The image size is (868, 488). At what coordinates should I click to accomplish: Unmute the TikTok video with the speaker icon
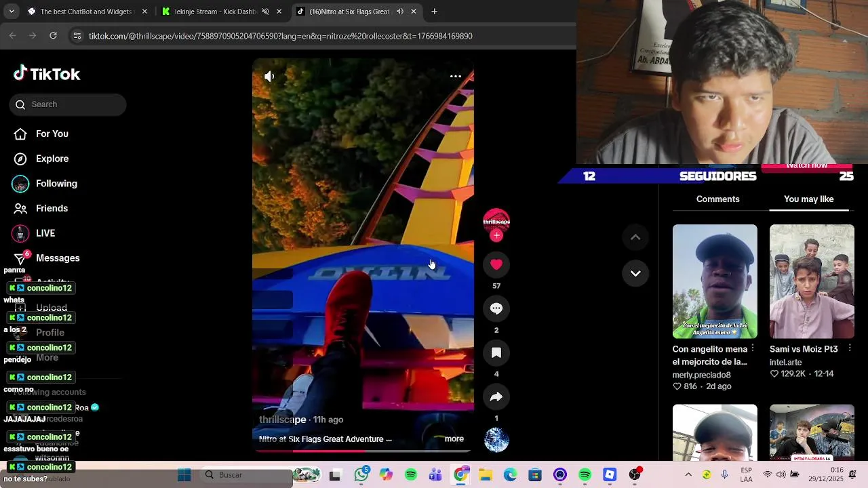click(269, 77)
